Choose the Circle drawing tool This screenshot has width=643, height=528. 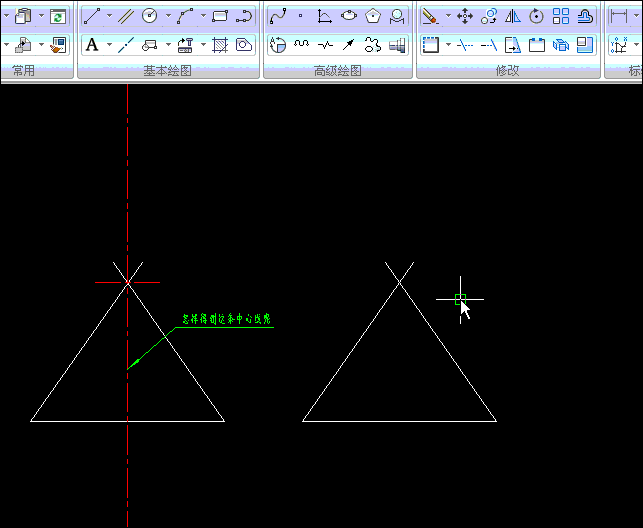(150, 16)
